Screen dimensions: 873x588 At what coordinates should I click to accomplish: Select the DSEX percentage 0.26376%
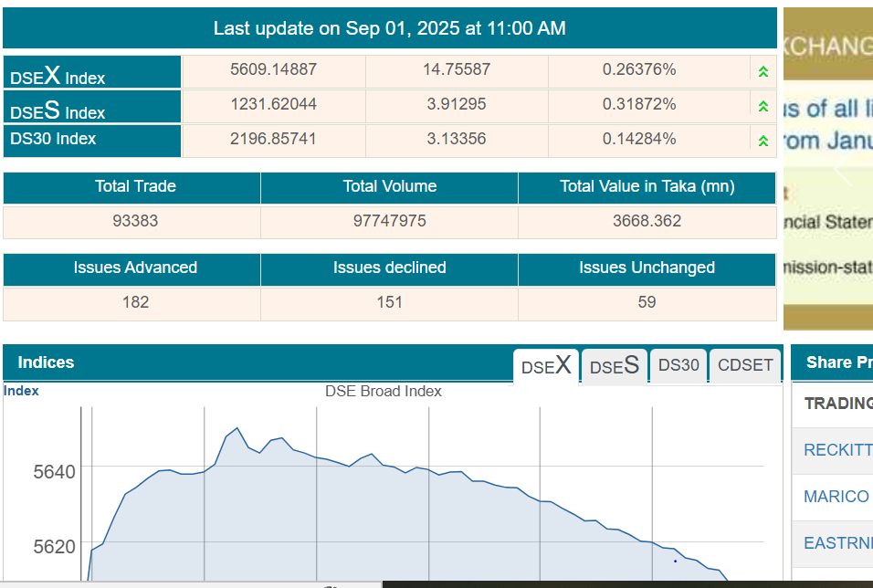click(639, 69)
